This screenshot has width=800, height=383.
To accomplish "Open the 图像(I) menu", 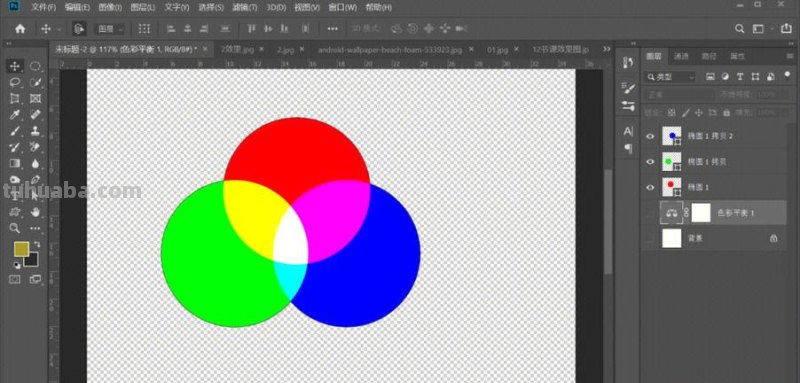I will point(110,7).
